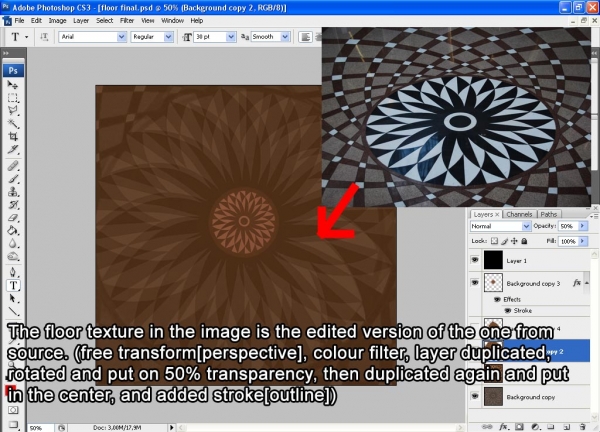Screen dimensions: 600x432
Task: Create new adjustment layer icon
Action: [x=535, y=426]
